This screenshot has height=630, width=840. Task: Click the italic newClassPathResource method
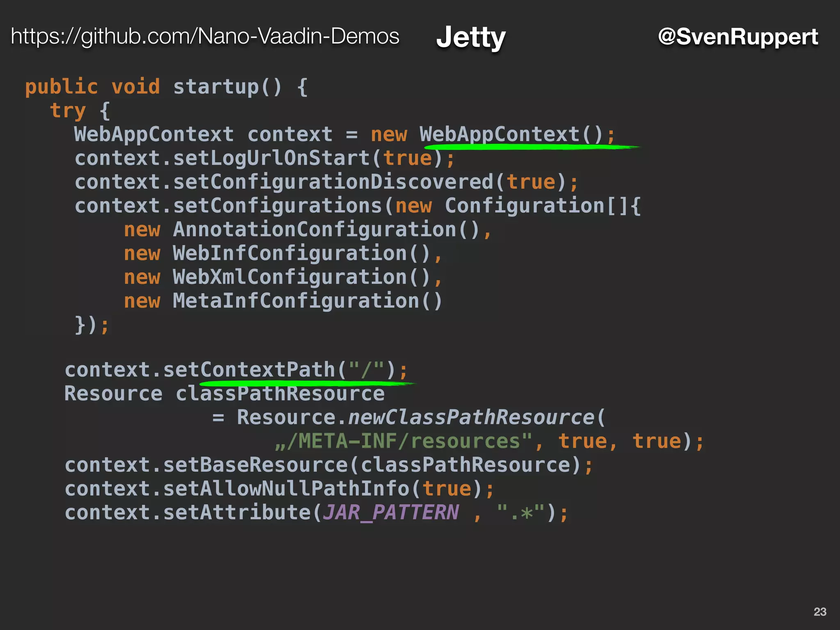471,418
